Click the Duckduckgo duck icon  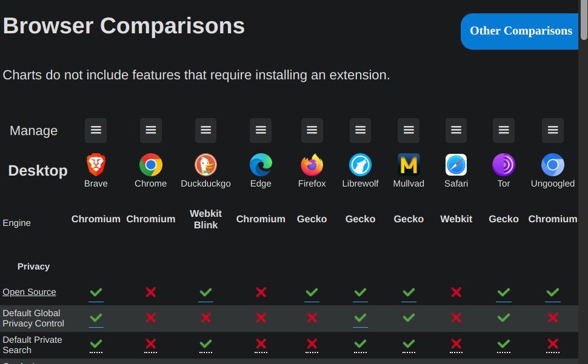tap(205, 164)
